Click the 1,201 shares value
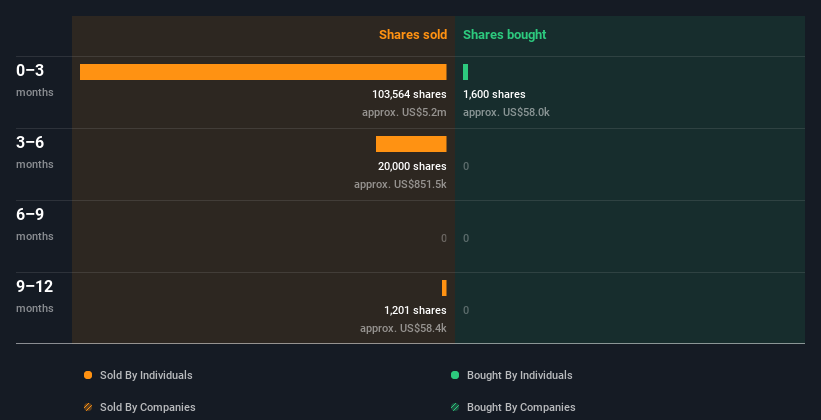Image resolution: width=821 pixels, height=420 pixels. click(415, 310)
